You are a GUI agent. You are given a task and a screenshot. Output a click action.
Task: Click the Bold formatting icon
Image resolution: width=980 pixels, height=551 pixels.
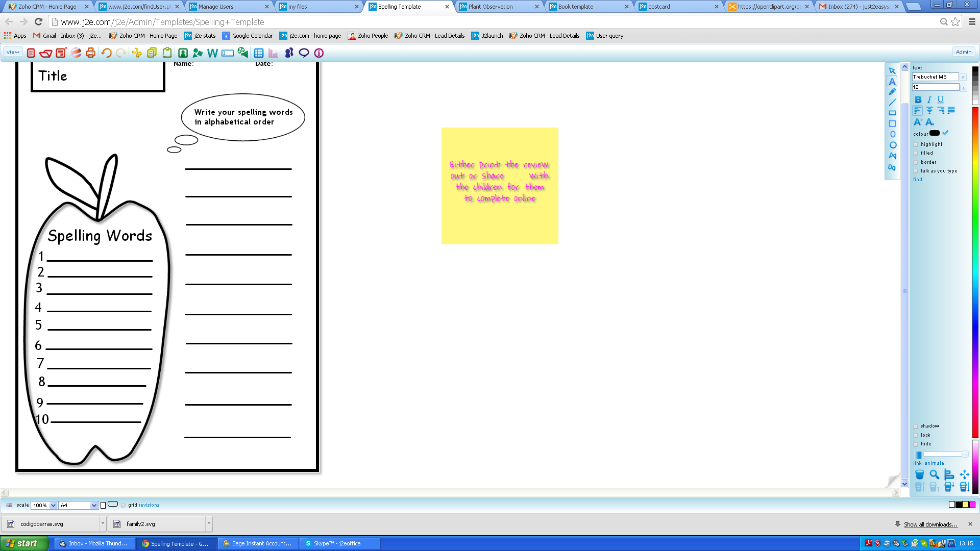(918, 99)
